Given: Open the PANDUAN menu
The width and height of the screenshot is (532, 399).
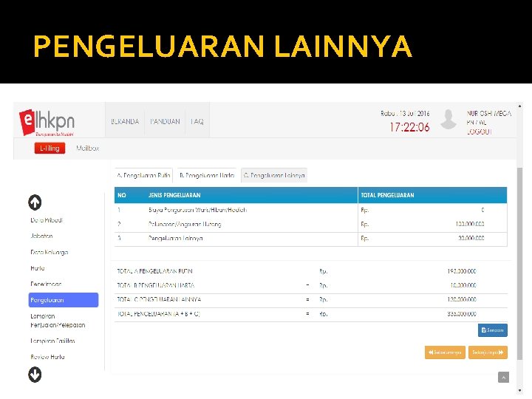Looking at the screenshot, I should click(165, 121).
